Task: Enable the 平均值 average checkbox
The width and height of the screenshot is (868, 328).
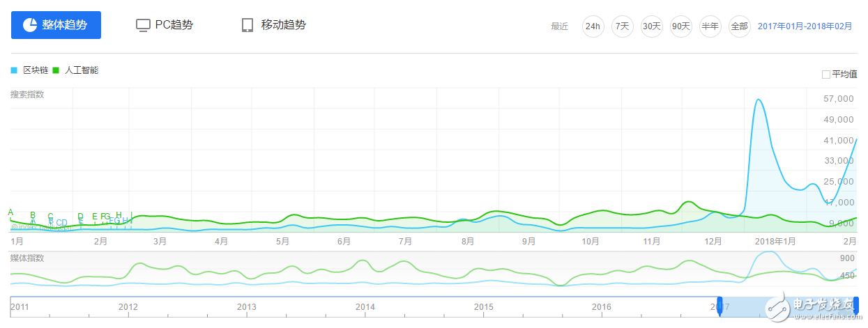Action: tap(826, 75)
